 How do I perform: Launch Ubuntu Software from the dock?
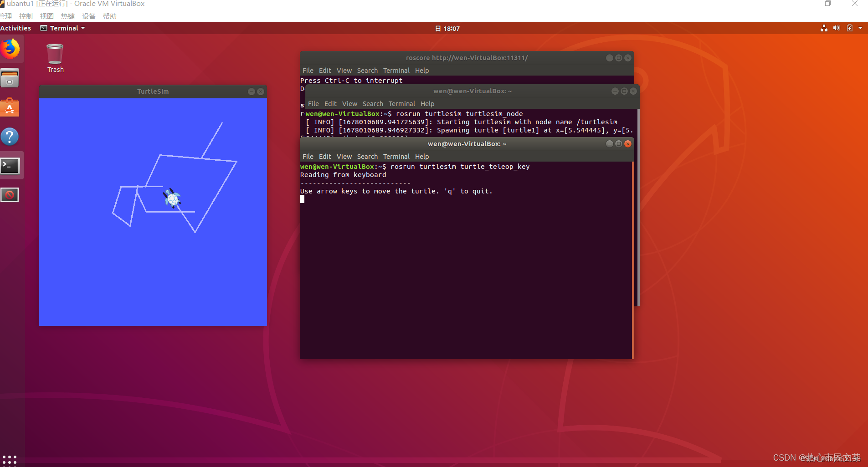(x=10, y=107)
